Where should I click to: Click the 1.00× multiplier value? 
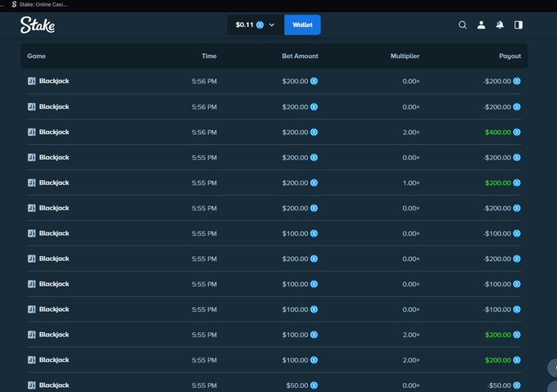tap(411, 183)
